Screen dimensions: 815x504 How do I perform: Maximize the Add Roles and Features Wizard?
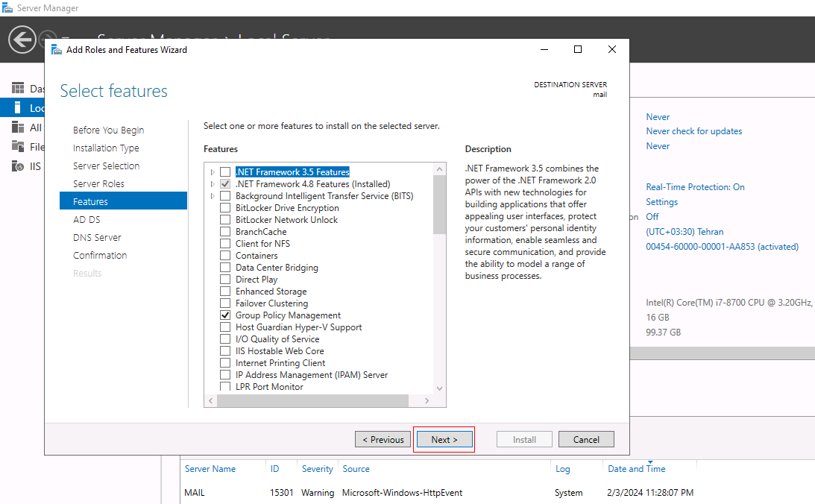(577, 49)
